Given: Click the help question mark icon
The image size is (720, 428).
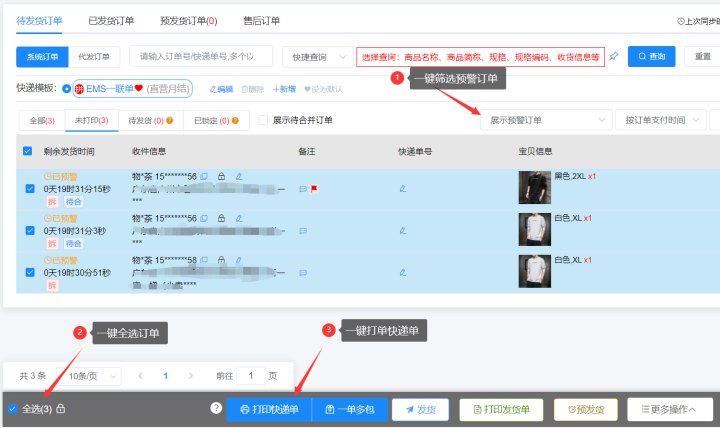Looking at the screenshot, I should [x=216, y=408].
